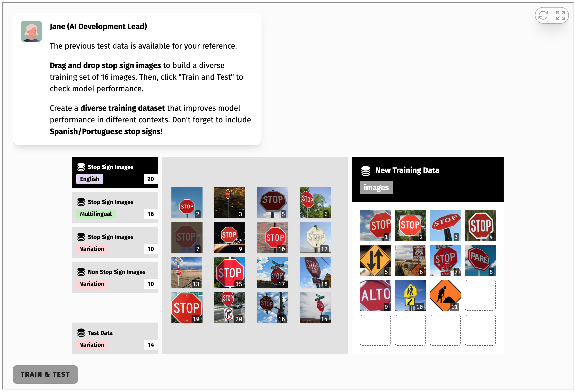
Task: Open the Test Data Variation tab
Action: coord(115,338)
